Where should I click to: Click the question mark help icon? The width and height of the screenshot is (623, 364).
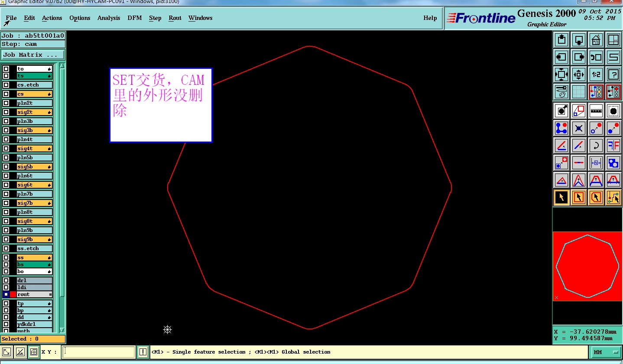(x=613, y=74)
